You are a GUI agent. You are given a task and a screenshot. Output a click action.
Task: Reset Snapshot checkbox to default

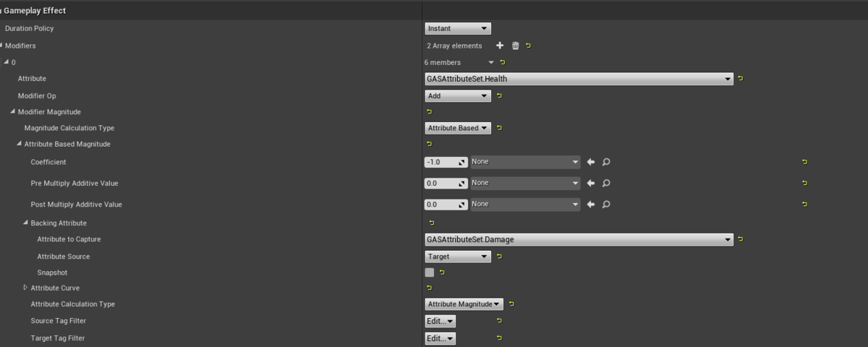pos(442,273)
